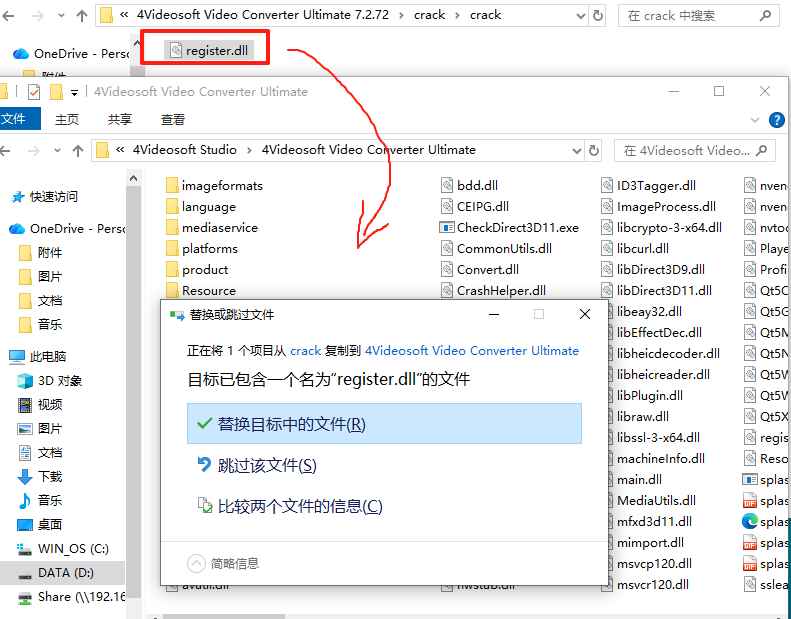
Task: Select the mediaservice folder
Action: (212, 228)
